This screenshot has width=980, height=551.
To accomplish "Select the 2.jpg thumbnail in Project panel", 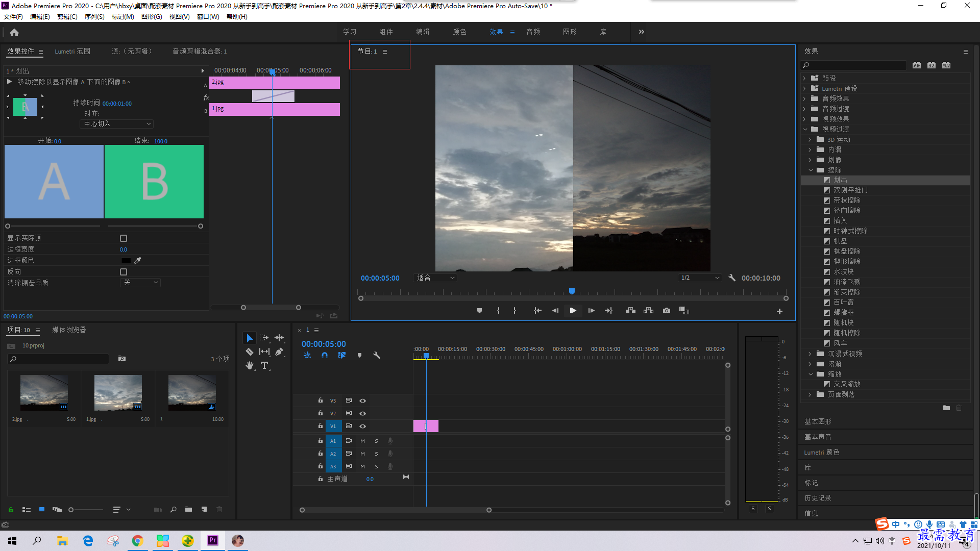I will 44,393.
